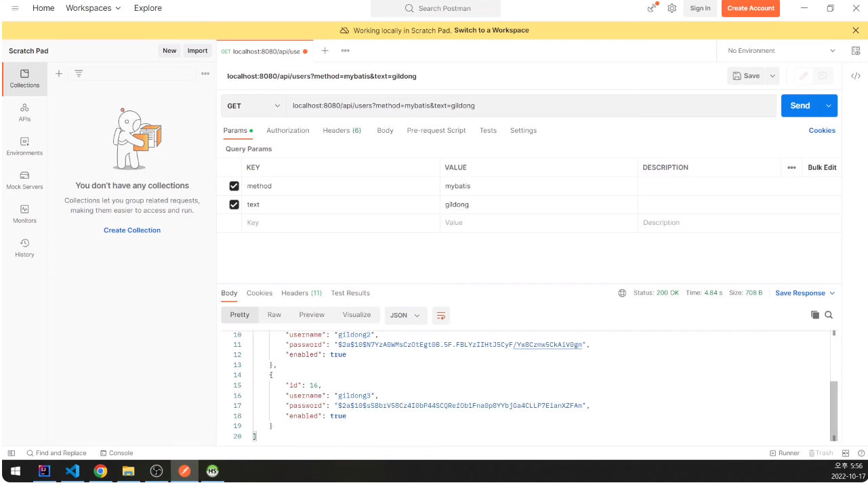Open the Monitors sidebar panel

[x=25, y=214]
